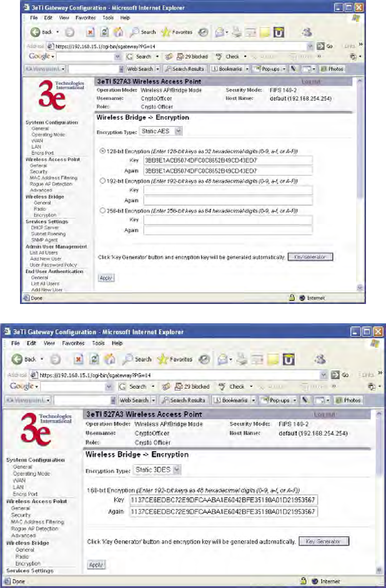386x588 pixels.
Task: Open Edit menu in Static 3DES window
Action: 31,343
